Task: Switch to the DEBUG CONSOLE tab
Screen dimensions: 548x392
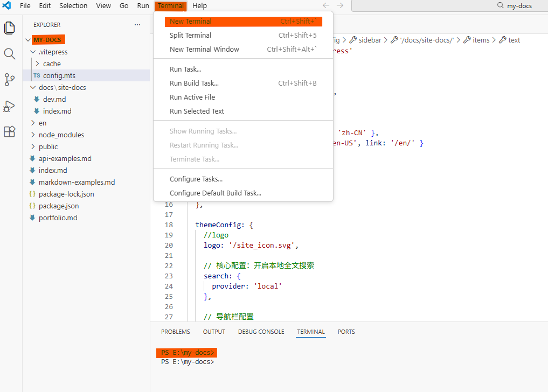Action: 261,332
